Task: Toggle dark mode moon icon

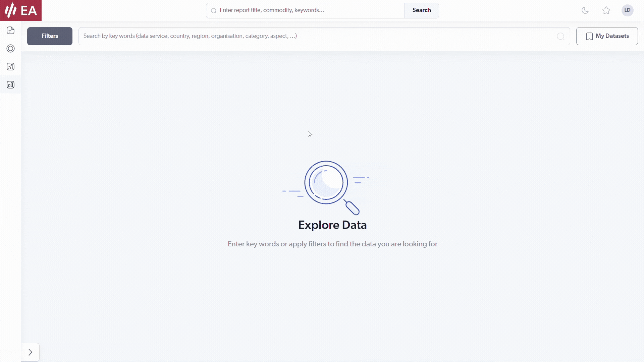Action: click(x=585, y=10)
